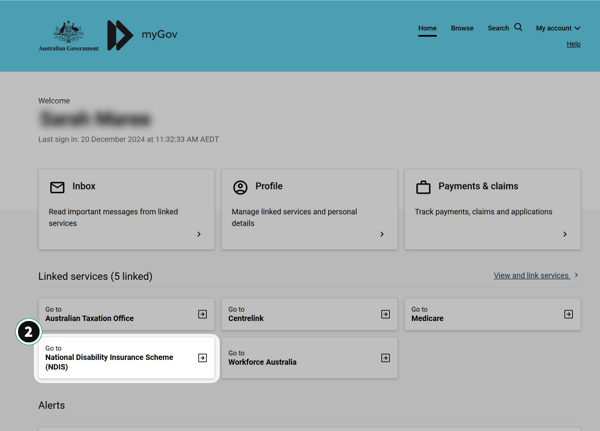Viewport: 600px width, 431px height.
Task: Open the Profile card title
Action: pyautogui.click(x=269, y=186)
